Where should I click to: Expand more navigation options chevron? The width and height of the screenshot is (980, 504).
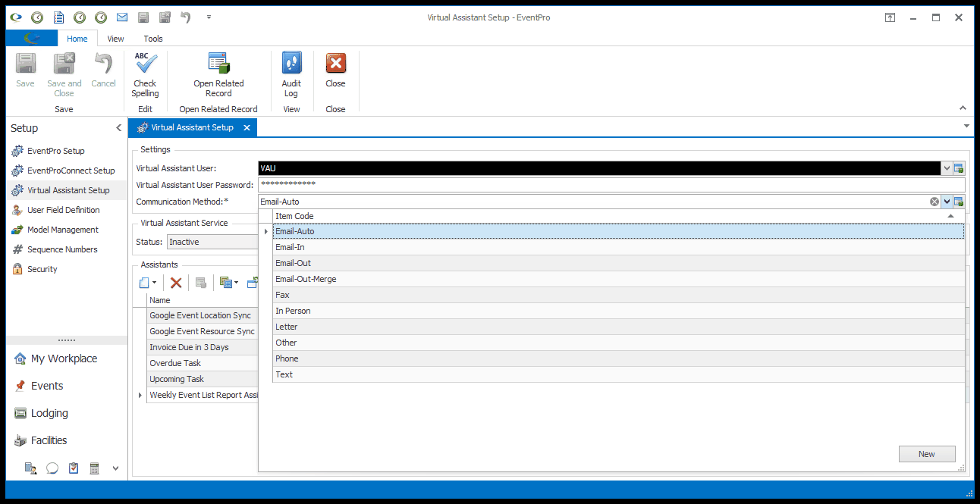coord(116,468)
